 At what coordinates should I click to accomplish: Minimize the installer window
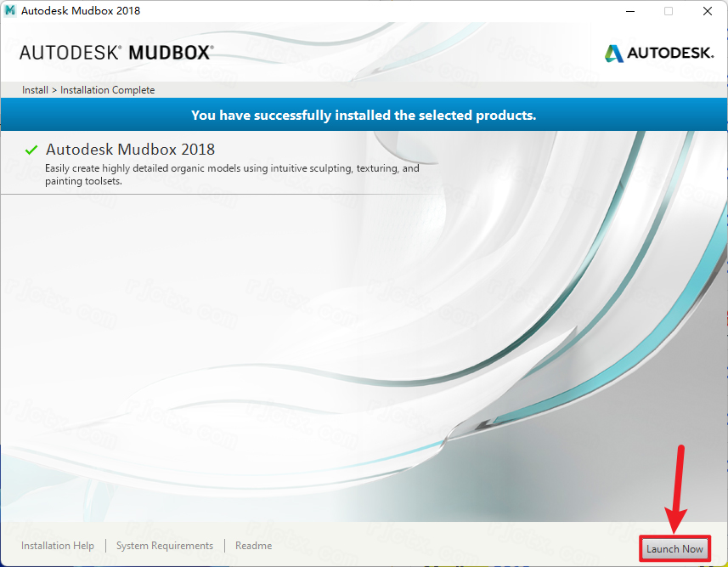[x=630, y=11]
